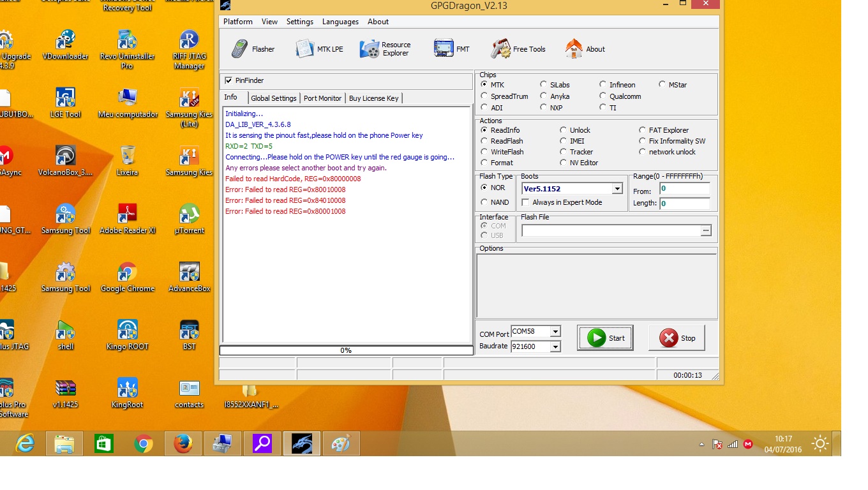Choose the WriteFlash action
Screen dimensions: 868x490
coord(484,152)
